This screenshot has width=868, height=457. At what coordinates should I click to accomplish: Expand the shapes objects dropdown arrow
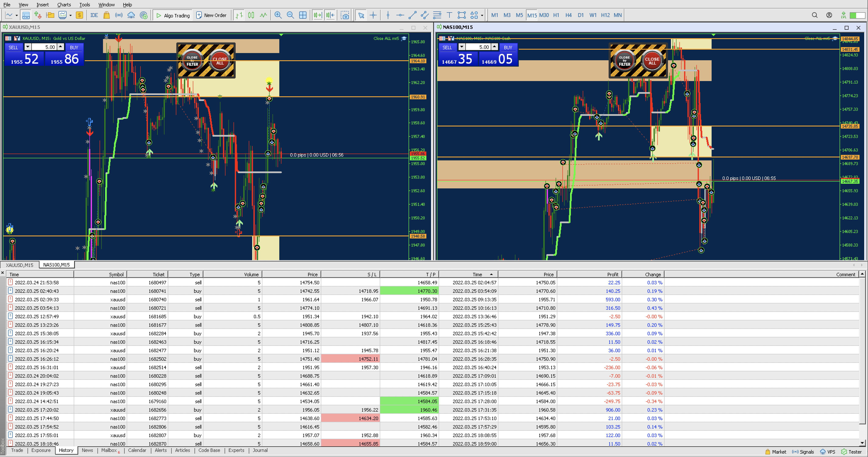(482, 15)
